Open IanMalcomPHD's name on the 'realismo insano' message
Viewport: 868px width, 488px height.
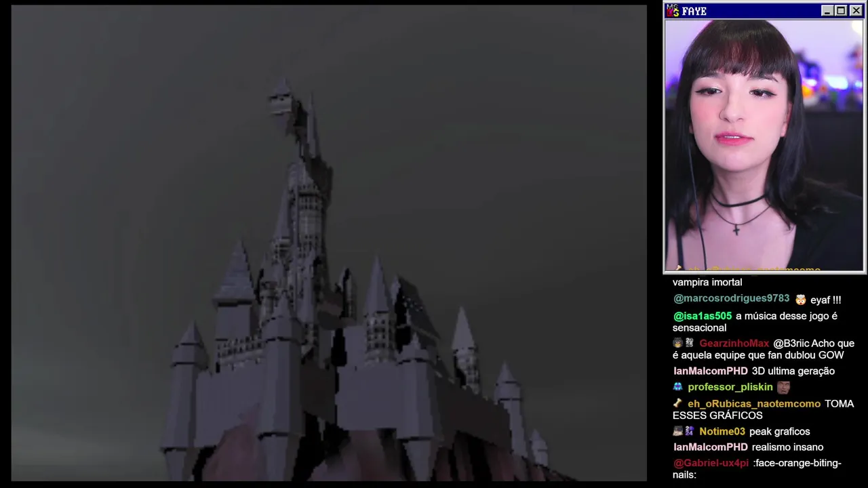711,447
